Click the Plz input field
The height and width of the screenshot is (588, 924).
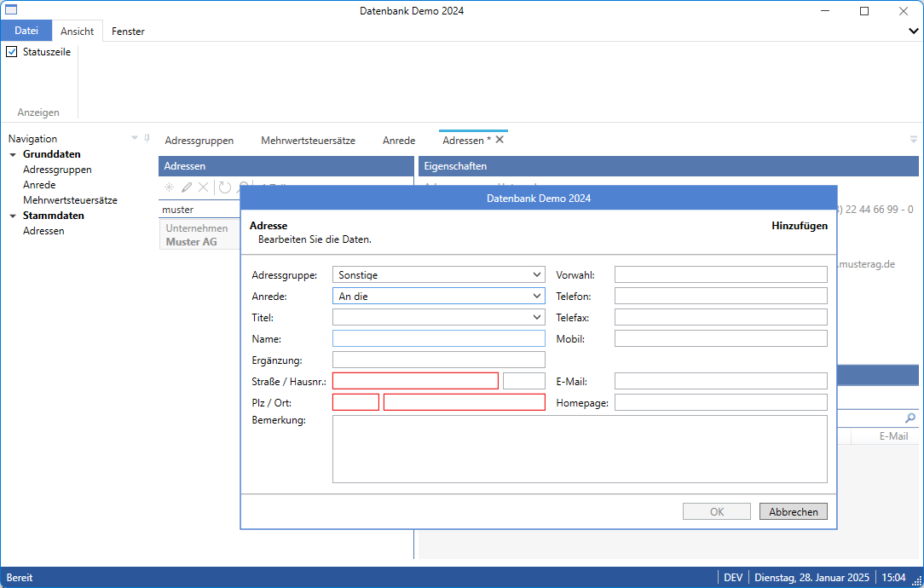pyautogui.click(x=356, y=402)
